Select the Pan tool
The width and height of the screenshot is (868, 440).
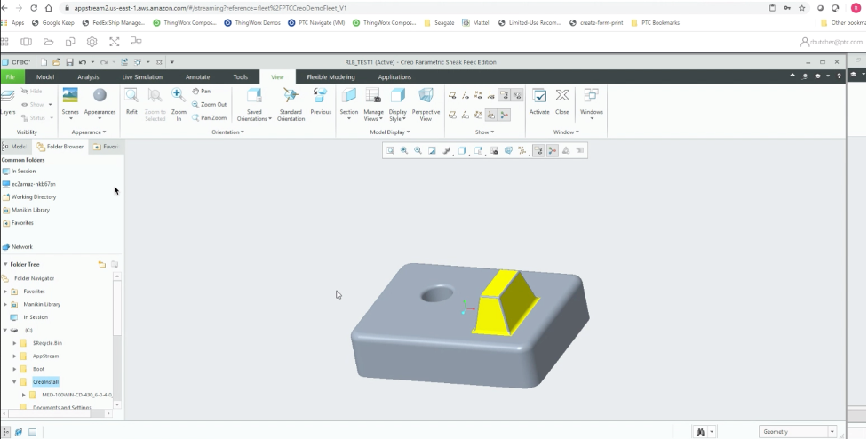click(x=201, y=91)
